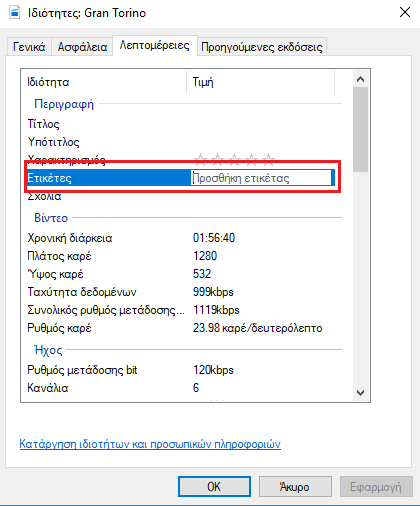Viewport: 420px width, 506px height.
Task: Set the third rating star
Action: 234,160
